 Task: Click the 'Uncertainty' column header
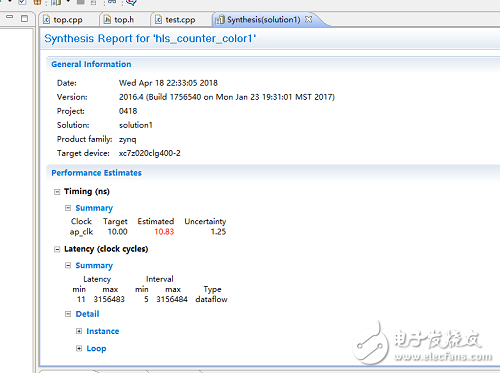(205, 222)
